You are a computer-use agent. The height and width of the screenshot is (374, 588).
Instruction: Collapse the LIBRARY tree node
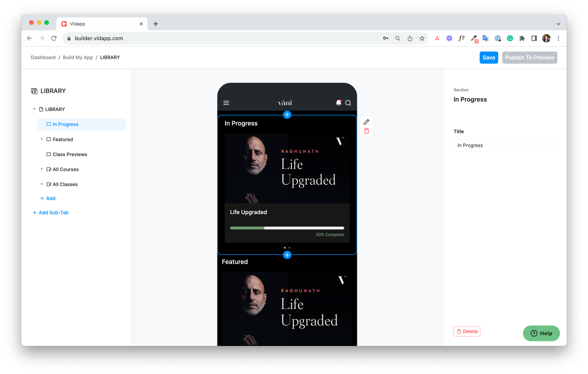(34, 109)
